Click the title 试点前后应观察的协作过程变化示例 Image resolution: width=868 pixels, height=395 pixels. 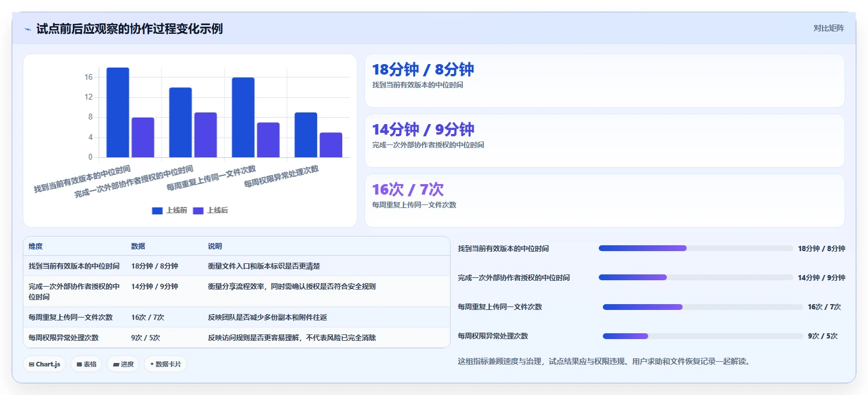(129, 29)
